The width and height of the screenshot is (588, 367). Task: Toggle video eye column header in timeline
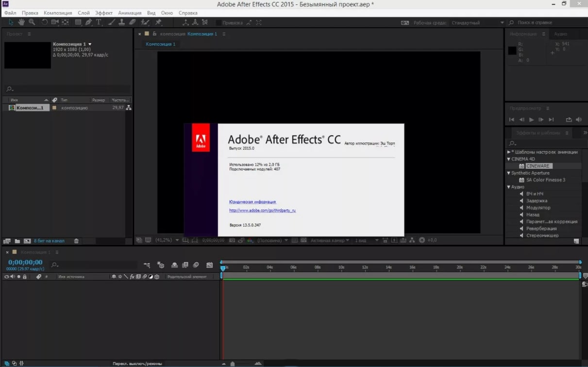[7, 277]
